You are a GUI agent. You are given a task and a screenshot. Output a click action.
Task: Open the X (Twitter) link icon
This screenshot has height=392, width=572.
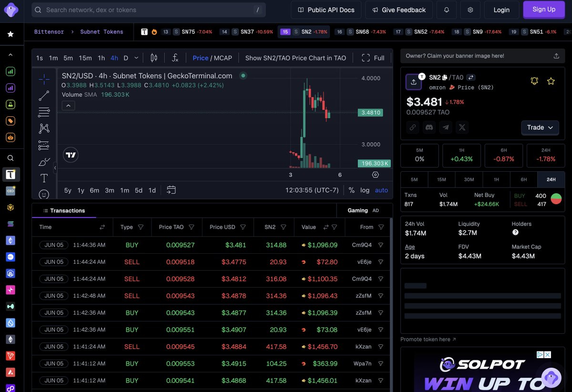click(461, 127)
